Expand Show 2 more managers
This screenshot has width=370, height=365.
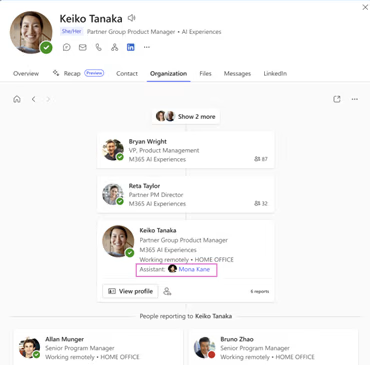(x=186, y=116)
